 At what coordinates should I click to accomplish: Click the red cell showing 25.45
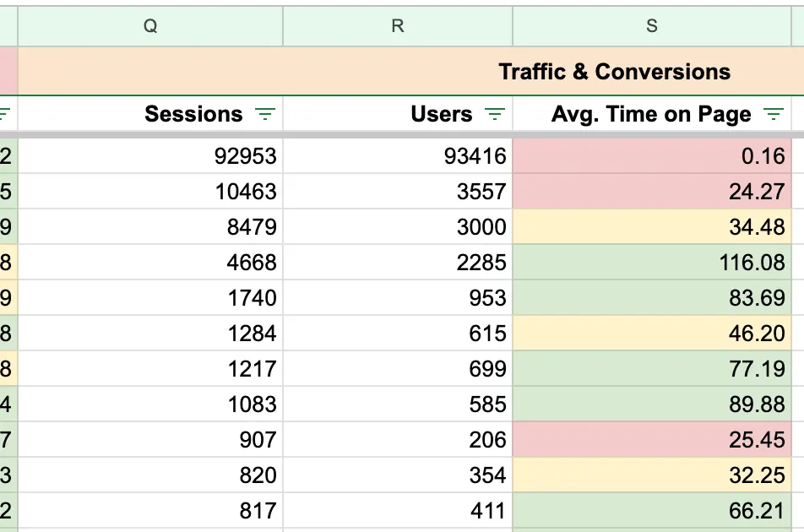point(652,440)
